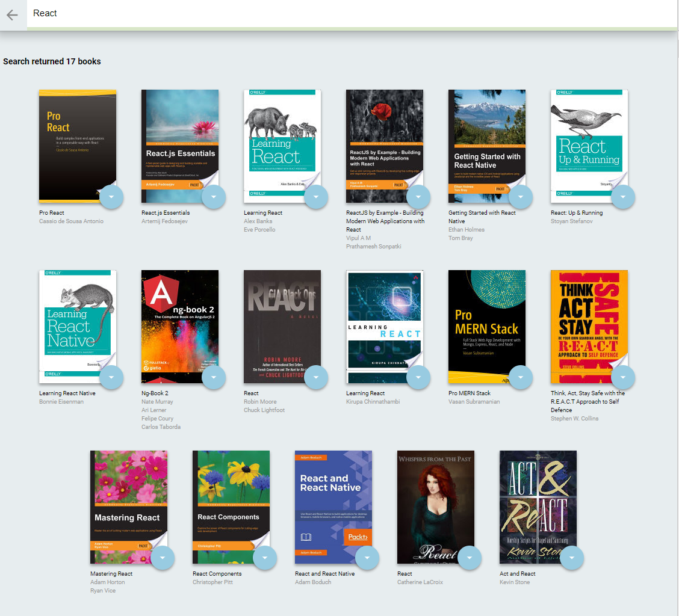Image resolution: width=679 pixels, height=616 pixels.
Task: Click the React Components cover
Action: point(231,507)
